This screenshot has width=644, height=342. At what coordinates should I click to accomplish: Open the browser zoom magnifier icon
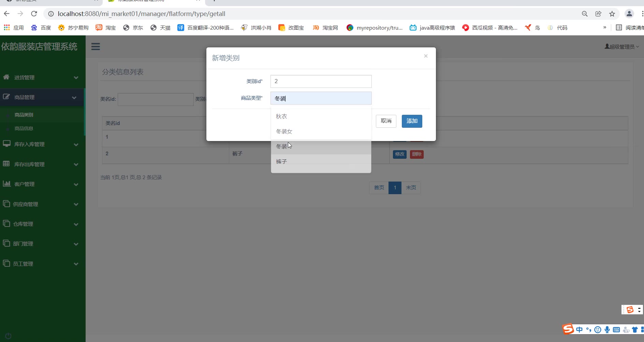pyautogui.click(x=585, y=14)
